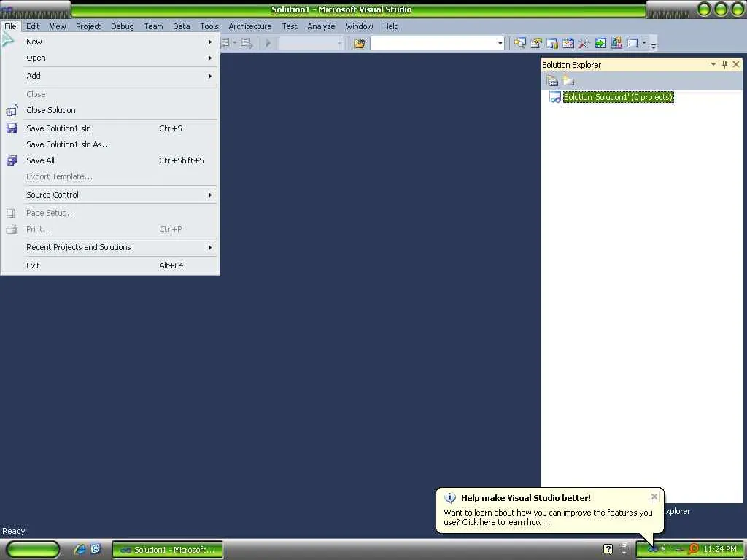Open the Tools menu

[x=209, y=26]
